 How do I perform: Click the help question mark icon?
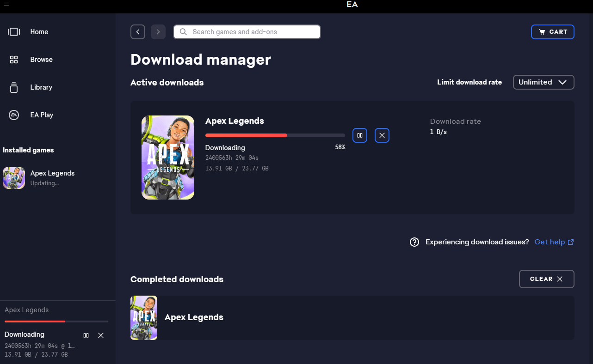[414, 242]
